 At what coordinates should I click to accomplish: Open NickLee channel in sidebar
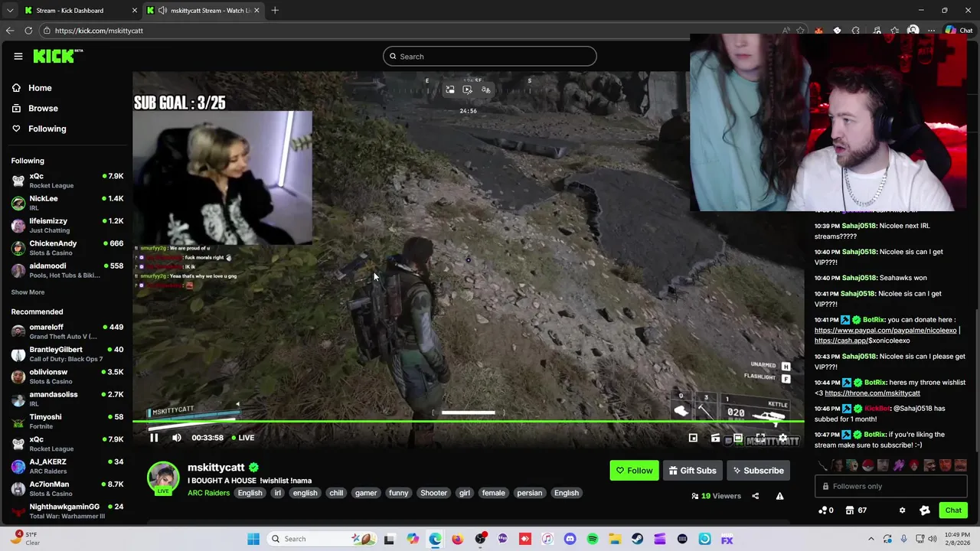pyautogui.click(x=67, y=203)
